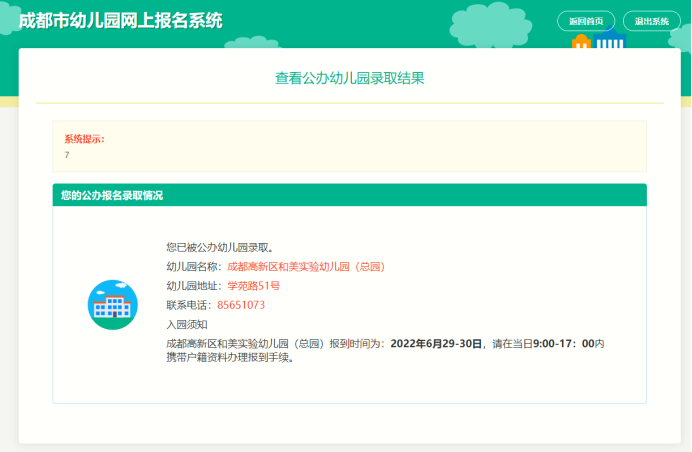Click the phone number 85651073
Image resolution: width=692 pixels, height=452 pixels.
point(241,305)
